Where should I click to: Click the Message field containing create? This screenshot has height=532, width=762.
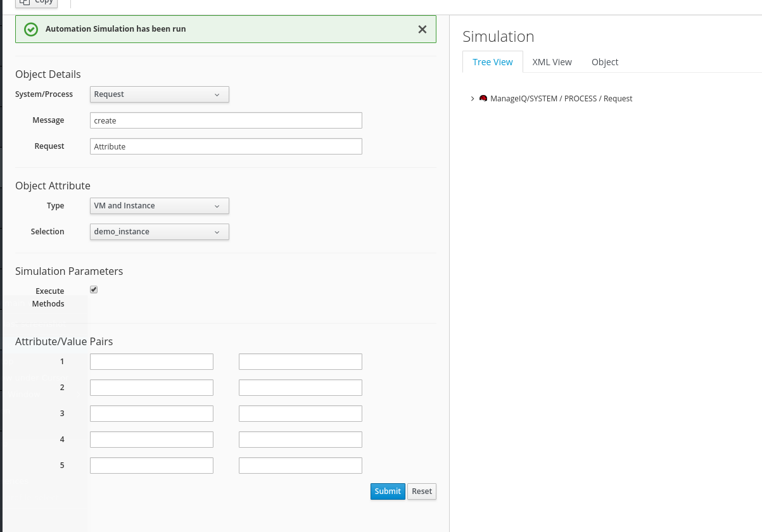click(x=225, y=120)
